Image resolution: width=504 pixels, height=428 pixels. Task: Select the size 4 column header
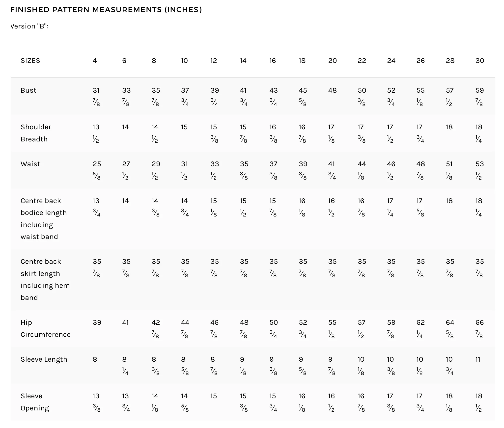[95, 61]
